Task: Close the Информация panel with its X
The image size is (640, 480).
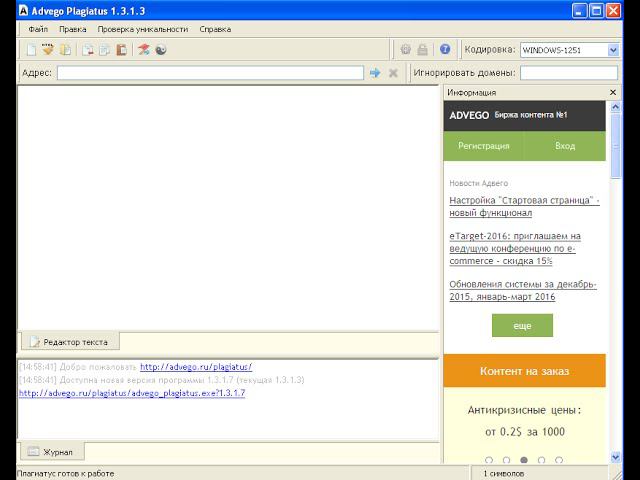Action: (613, 92)
